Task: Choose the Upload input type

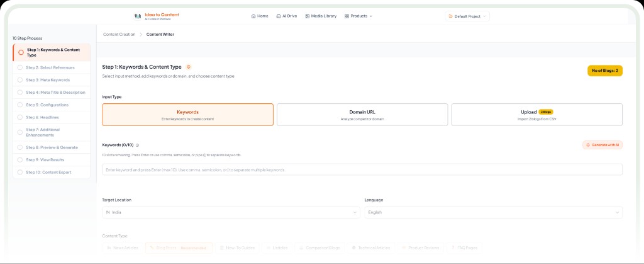Action: coord(537,115)
